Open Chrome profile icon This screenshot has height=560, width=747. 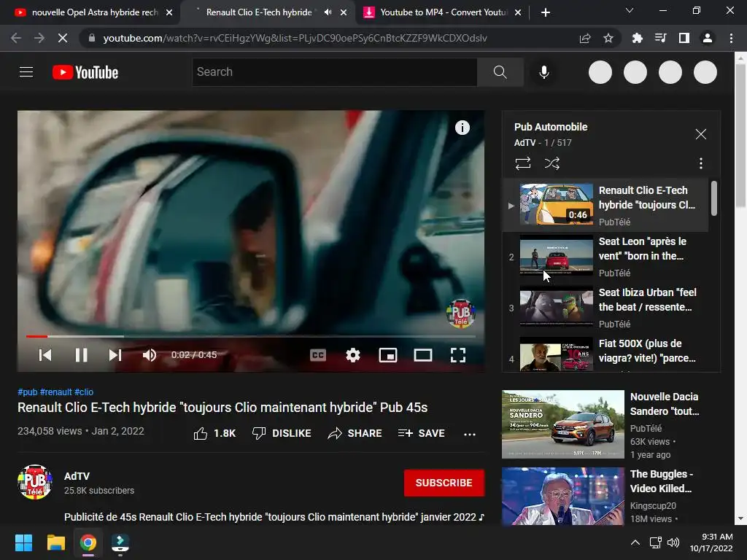coord(708,38)
